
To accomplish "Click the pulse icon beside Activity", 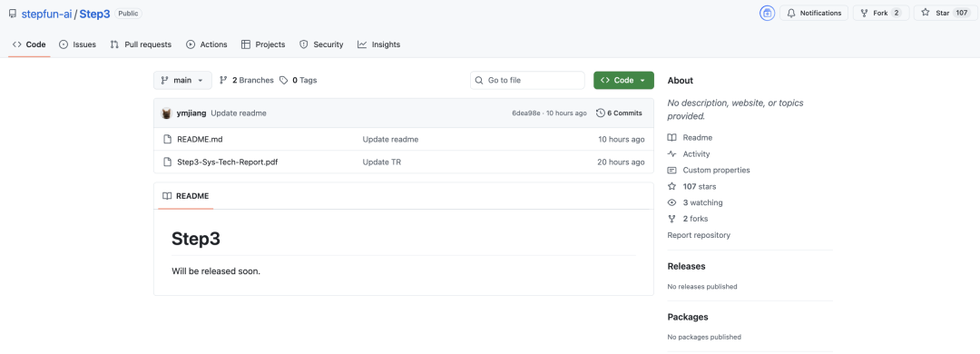I will coord(671,154).
